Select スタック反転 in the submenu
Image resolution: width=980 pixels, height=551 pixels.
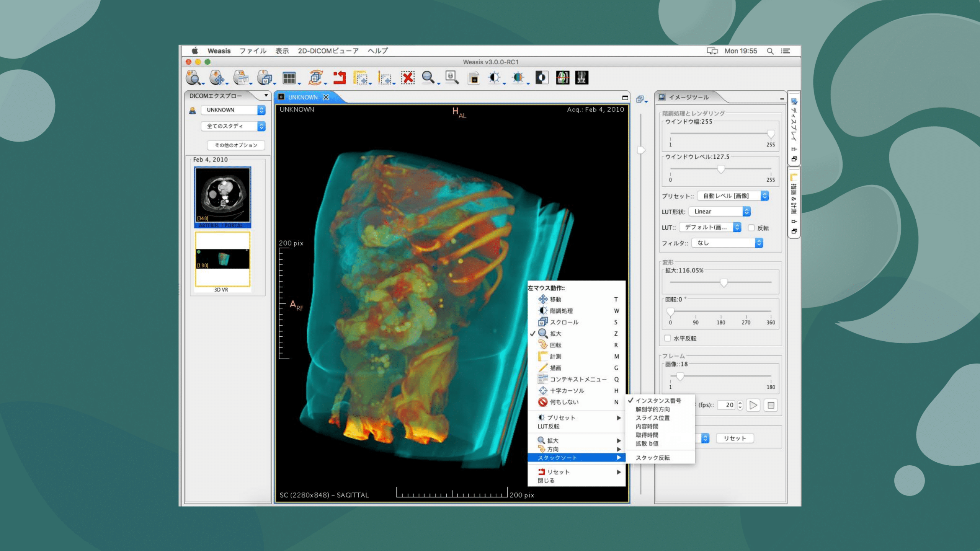[653, 458]
